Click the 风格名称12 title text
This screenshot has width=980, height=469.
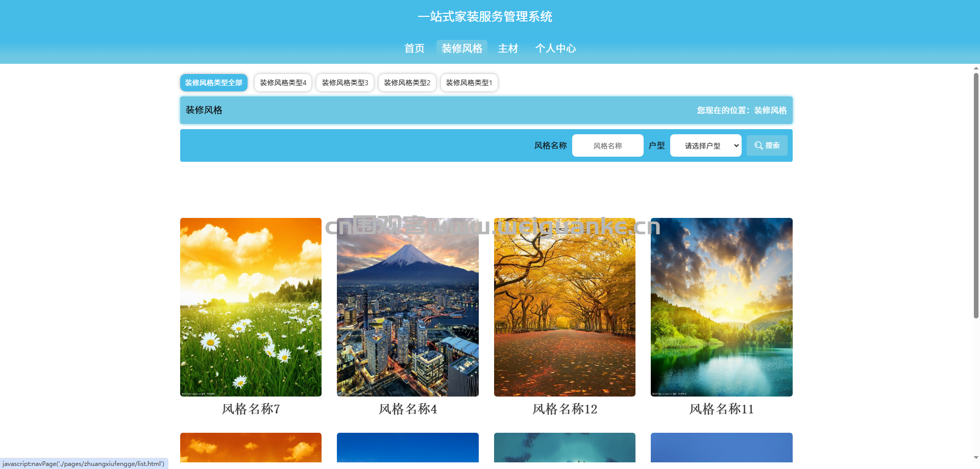click(x=565, y=409)
